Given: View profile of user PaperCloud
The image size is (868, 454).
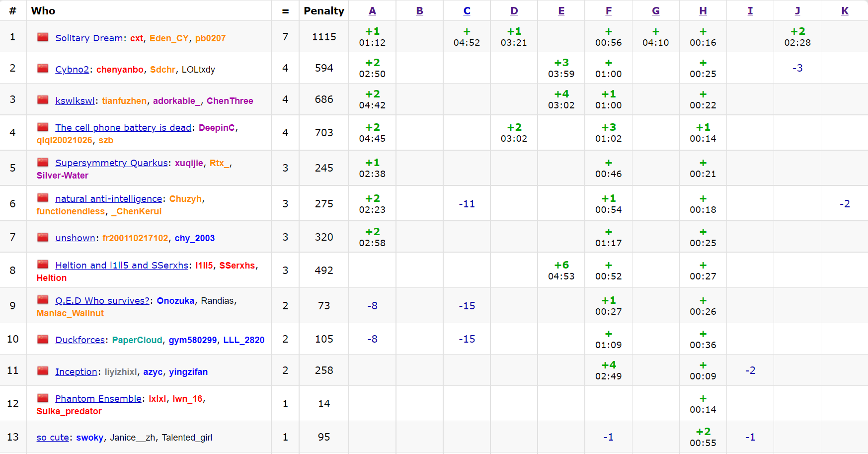Looking at the screenshot, I should click(137, 340).
